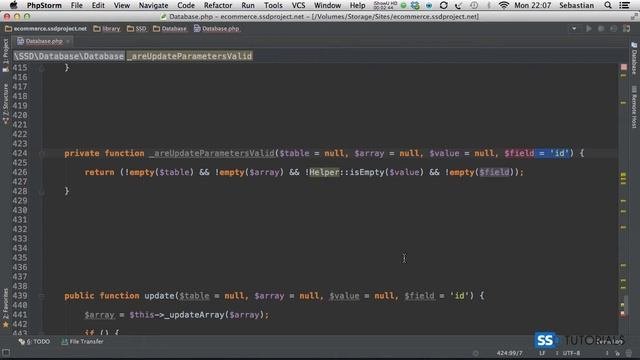Image resolution: width=640 pixels, height=360 pixels.
Task: Open the 2: Favorites tool window
Action: (5, 308)
